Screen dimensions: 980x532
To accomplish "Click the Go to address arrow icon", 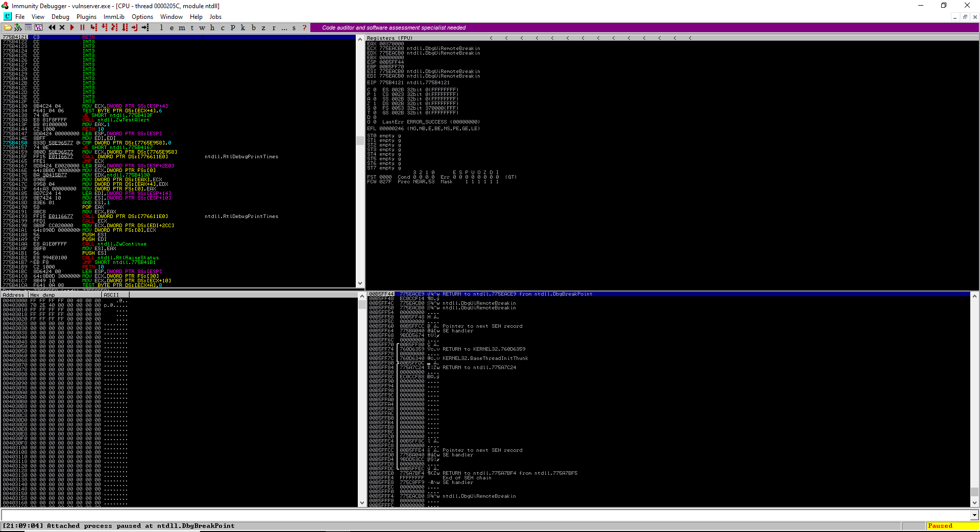I will tap(145, 28).
